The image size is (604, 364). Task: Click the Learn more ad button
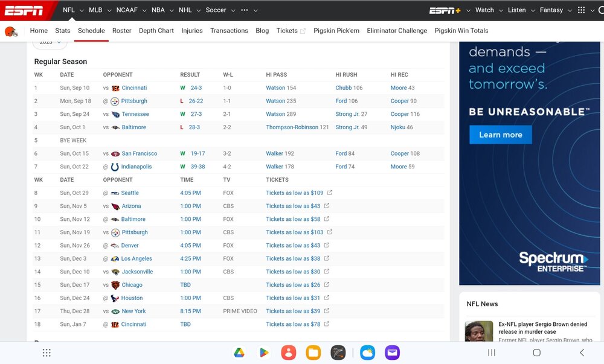(x=500, y=135)
